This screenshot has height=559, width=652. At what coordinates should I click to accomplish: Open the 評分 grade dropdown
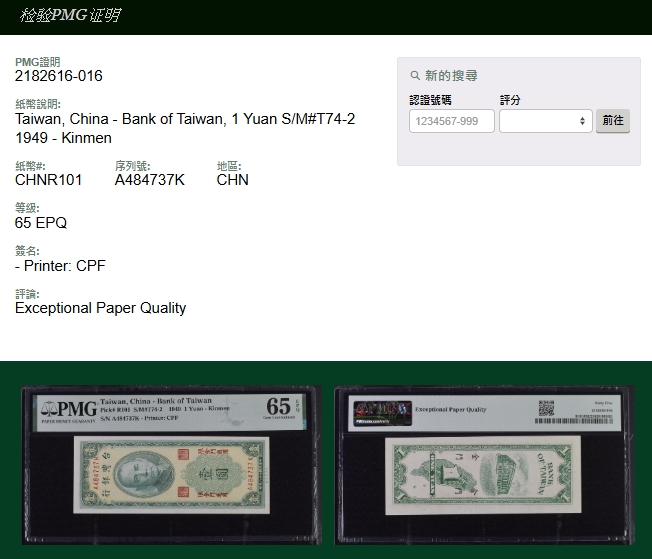tap(545, 121)
